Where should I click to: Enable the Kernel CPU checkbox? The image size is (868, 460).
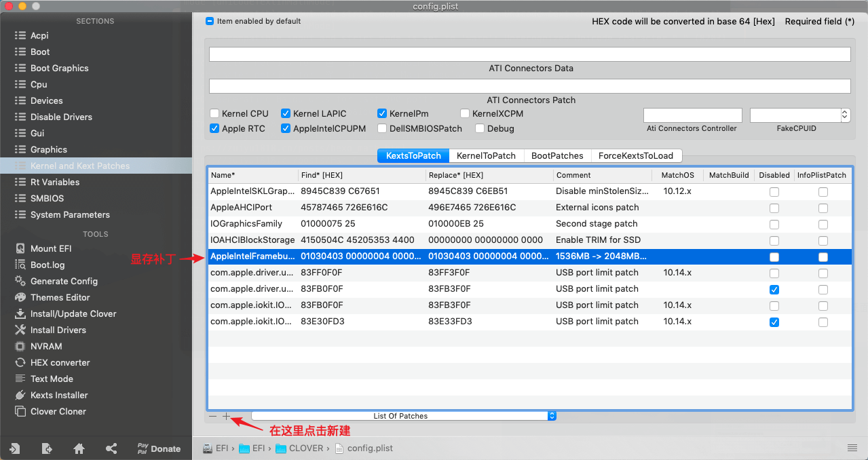(215, 114)
